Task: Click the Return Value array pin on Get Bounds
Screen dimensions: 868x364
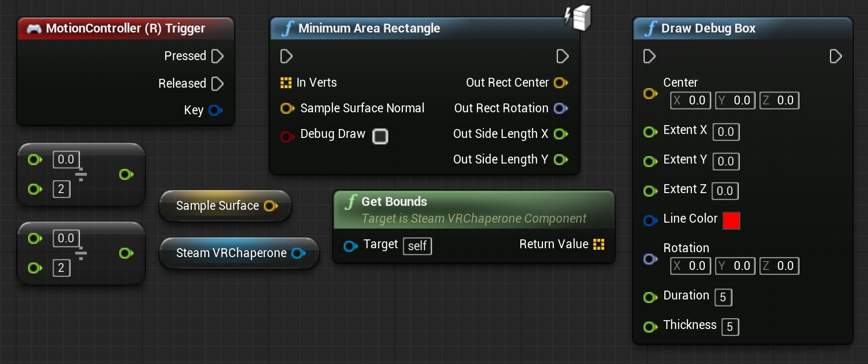Action: (x=599, y=244)
